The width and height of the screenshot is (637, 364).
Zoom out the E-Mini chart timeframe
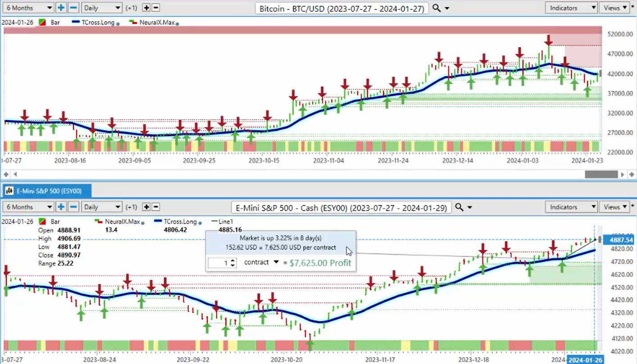[x=73, y=207]
